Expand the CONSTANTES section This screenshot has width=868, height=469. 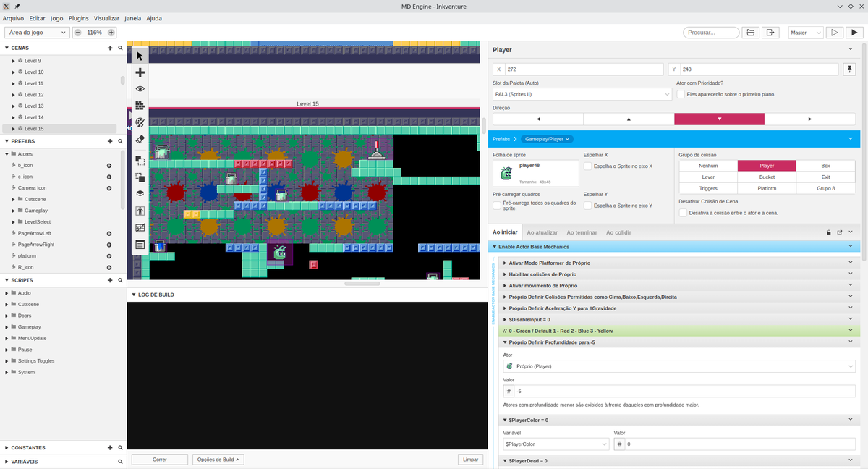[7, 448]
